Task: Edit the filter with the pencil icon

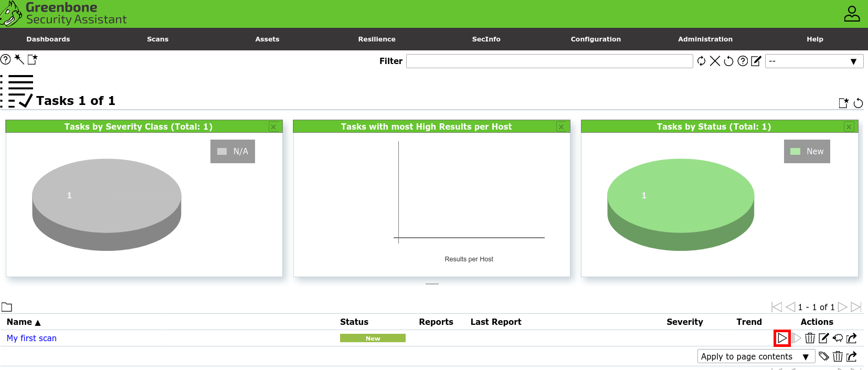Action: pyautogui.click(x=756, y=61)
